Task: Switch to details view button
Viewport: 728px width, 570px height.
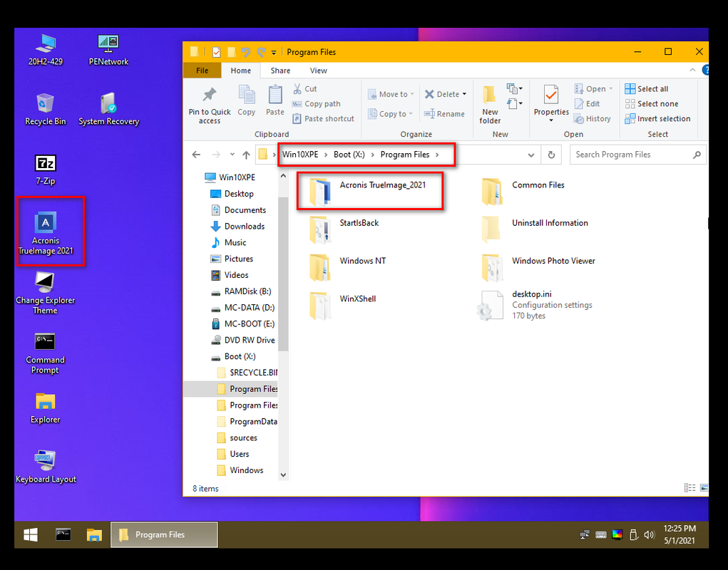Action: point(690,488)
